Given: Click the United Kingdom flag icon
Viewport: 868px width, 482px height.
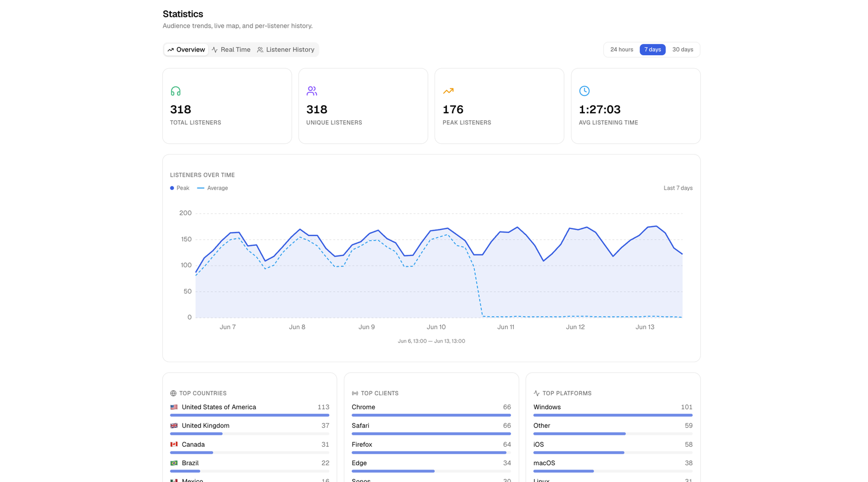Looking at the screenshot, I should [174, 426].
